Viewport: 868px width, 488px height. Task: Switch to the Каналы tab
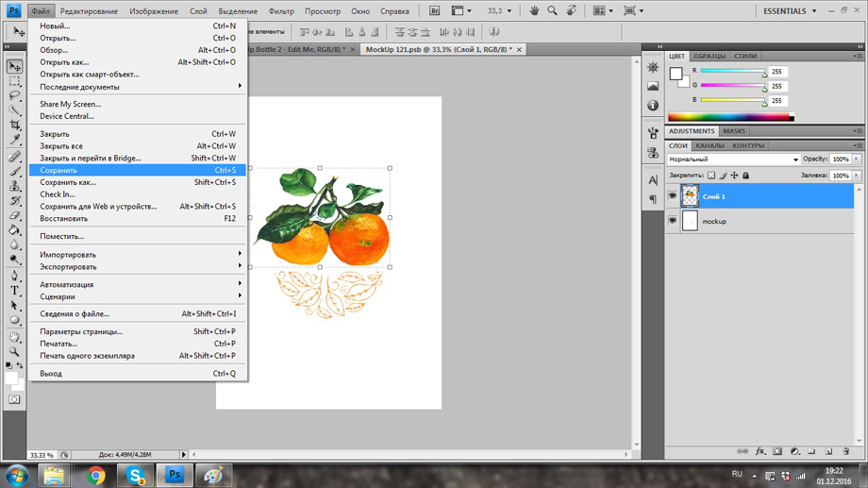(709, 145)
